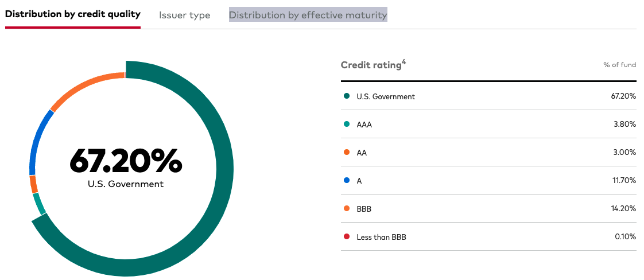Open footnote 4 beside Credit rating
The height and width of the screenshot is (280, 644).
(404, 62)
